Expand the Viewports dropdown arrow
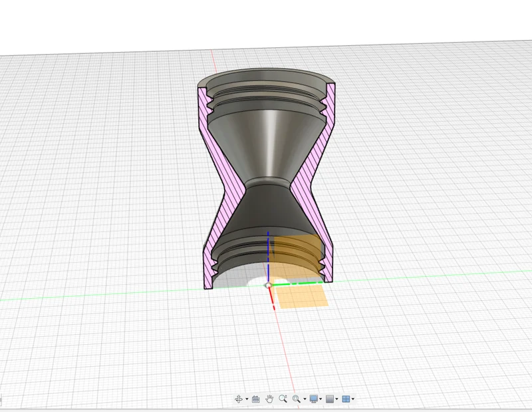This screenshot has width=532, height=412. [353, 399]
